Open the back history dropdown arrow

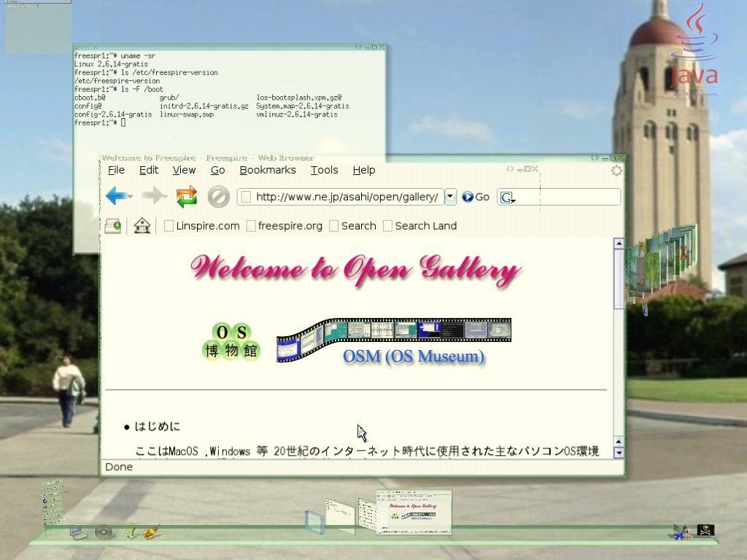(x=130, y=196)
